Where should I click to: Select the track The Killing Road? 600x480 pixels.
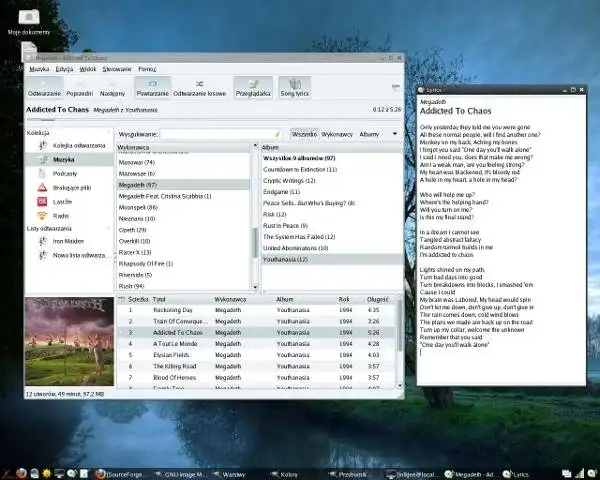tap(256, 366)
